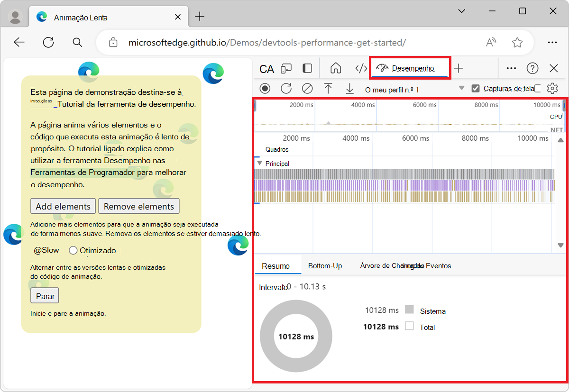View site information lock icon
The height and width of the screenshot is (392, 569).
(x=113, y=42)
